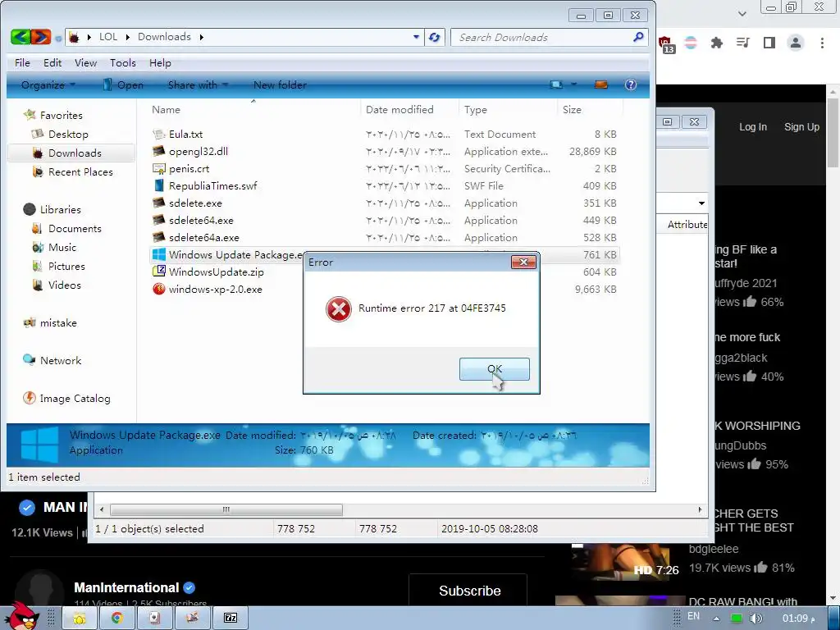Open the Tools menu
Viewport: 840px width, 630px height.
pyautogui.click(x=123, y=63)
